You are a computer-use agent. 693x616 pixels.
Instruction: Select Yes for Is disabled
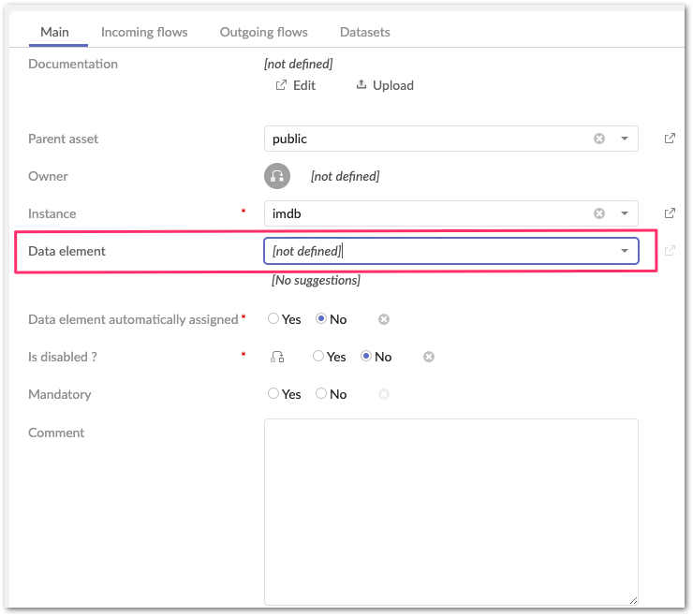pos(318,357)
